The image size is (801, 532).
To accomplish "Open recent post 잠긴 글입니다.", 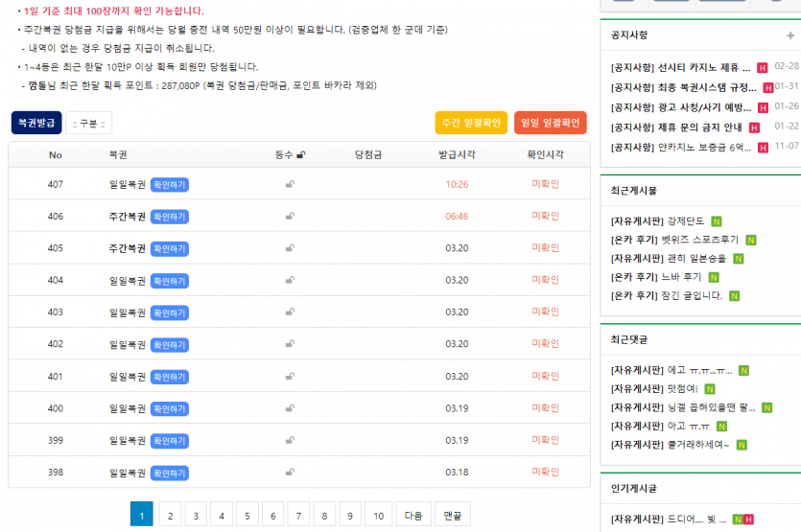I will [667, 295].
